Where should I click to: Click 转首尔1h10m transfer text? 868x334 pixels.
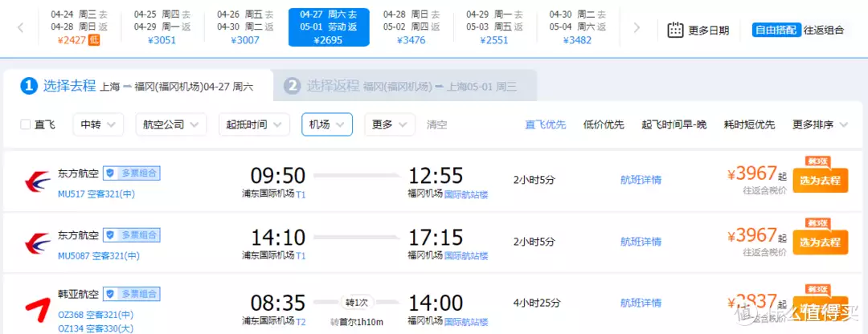pyautogui.click(x=357, y=322)
